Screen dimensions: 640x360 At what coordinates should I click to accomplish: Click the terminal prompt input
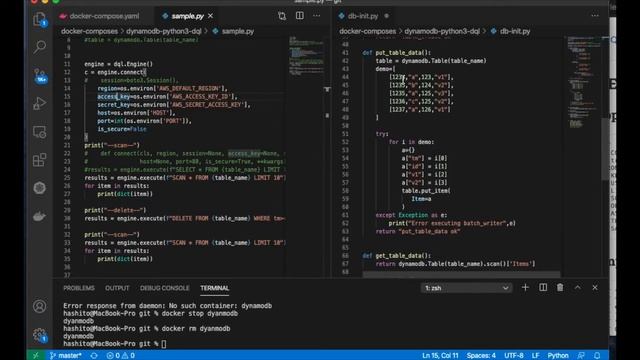(x=164, y=344)
